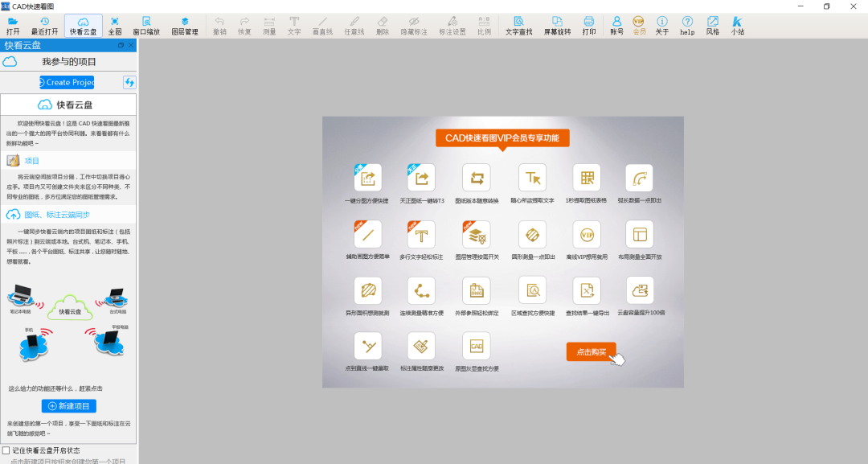The width and height of the screenshot is (868, 464).
Task: Open the 关于 about dialog
Action: [662, 26]
